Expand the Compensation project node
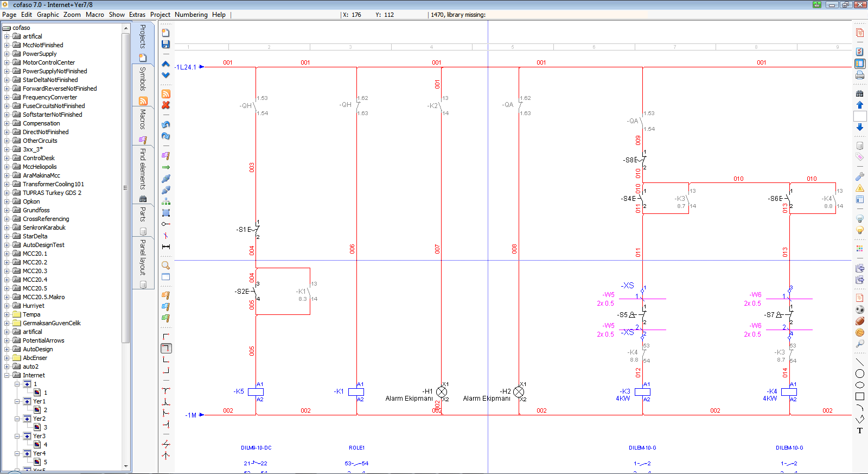 coord(7,123)
